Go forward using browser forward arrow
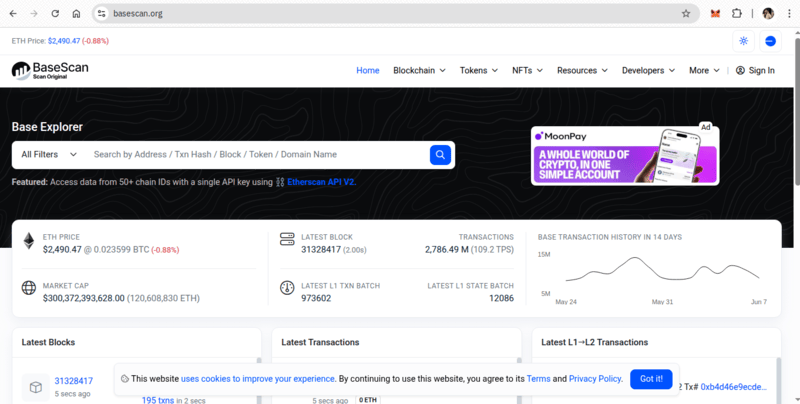Viewport: 800px width, 404px height. point(34,14)
